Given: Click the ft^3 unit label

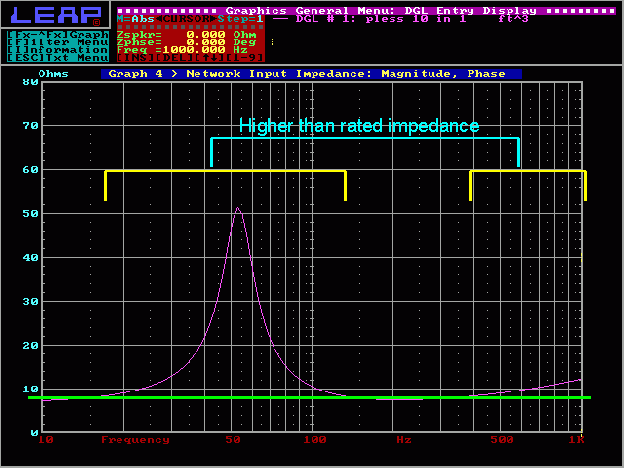Looking at the screenshot, I should (x=513, y=19).
